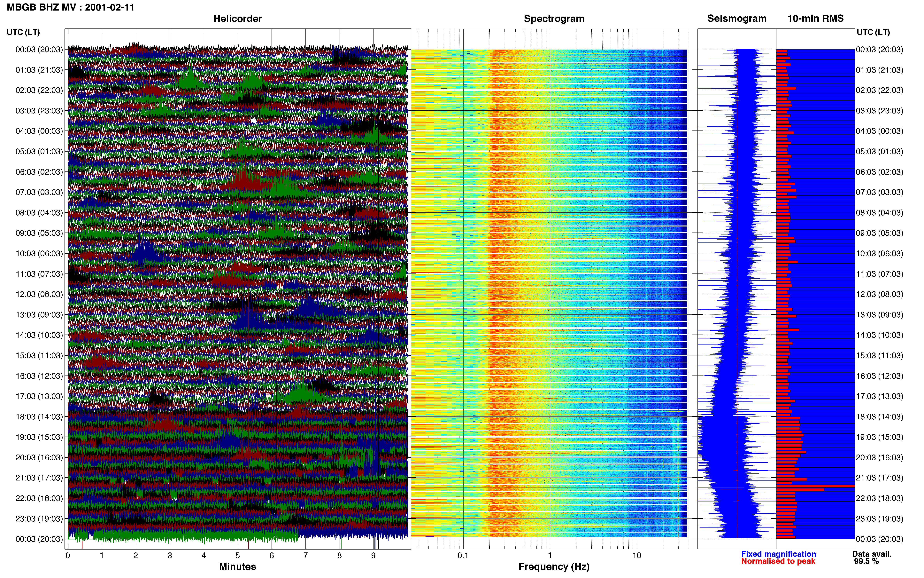The height and width of the screenshot is (578, 924).
Task: Click left time label '17:03 (13:03)'
Action: [x=39, y=396]
